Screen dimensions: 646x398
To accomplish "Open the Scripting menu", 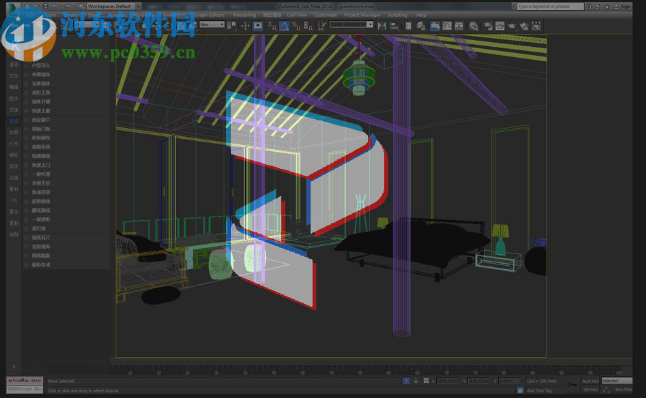I will coord(397,15).
